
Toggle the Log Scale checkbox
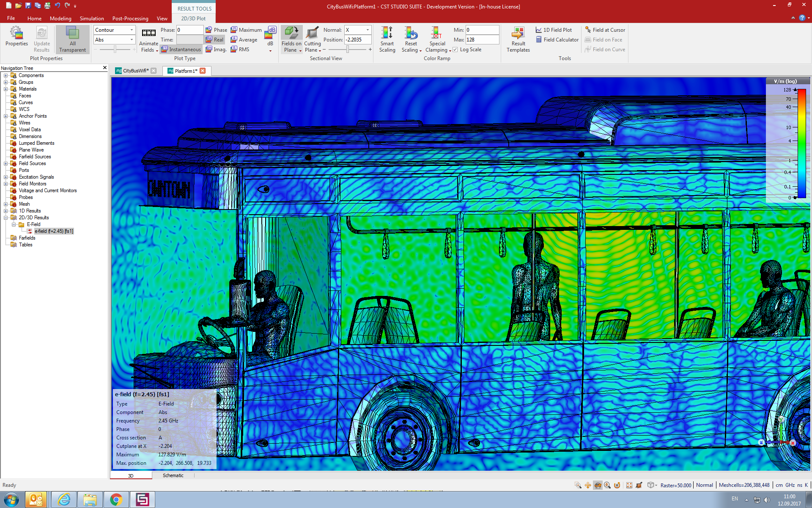[455, 49]
